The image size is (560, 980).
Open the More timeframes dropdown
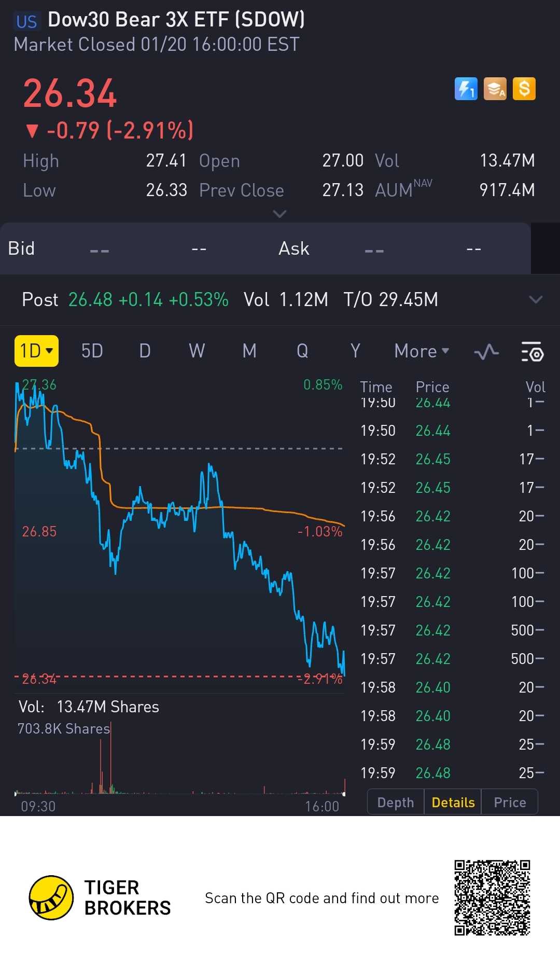(421, 351)
